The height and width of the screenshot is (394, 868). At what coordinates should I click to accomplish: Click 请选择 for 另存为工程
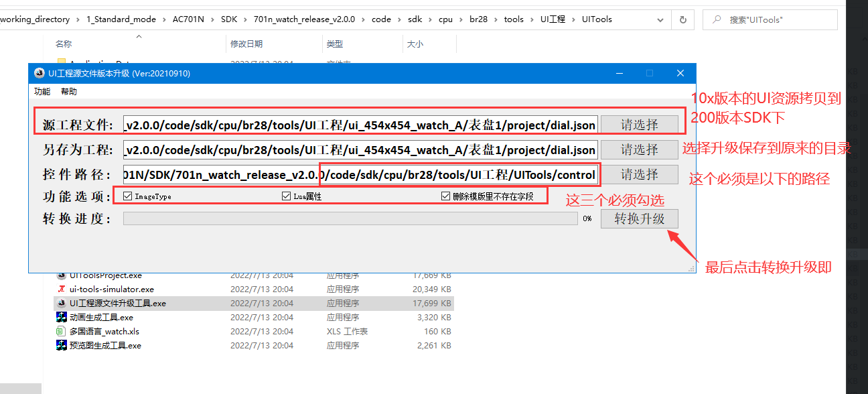click(x=640, y=149)
